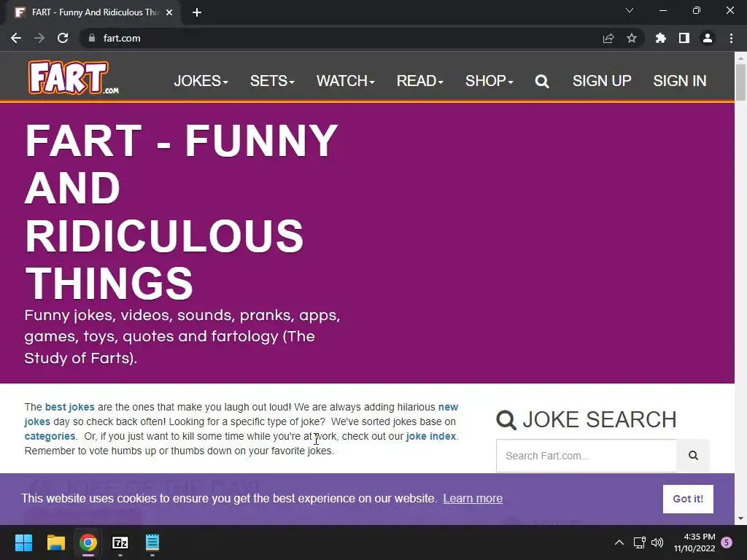Expand the WATCH dropdown menu
747x560 pixels.
click(345, 81)
